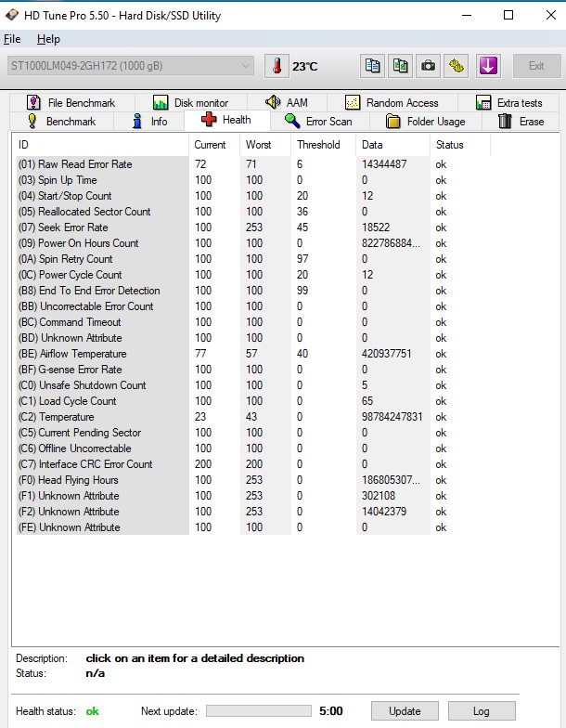The image size is (566, 728).
Task: Select the Offline Uncorrectable row
Action: [253, 448]
